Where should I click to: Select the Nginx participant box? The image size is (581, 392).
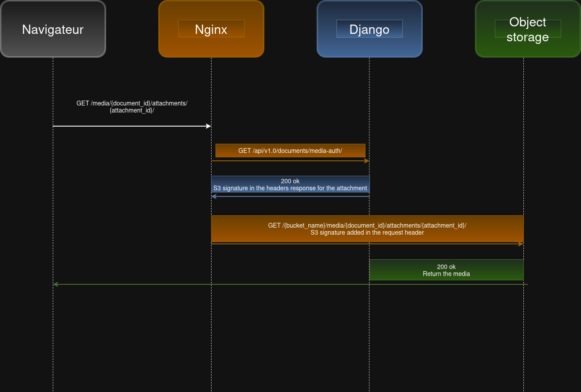[x=211, y=29]
